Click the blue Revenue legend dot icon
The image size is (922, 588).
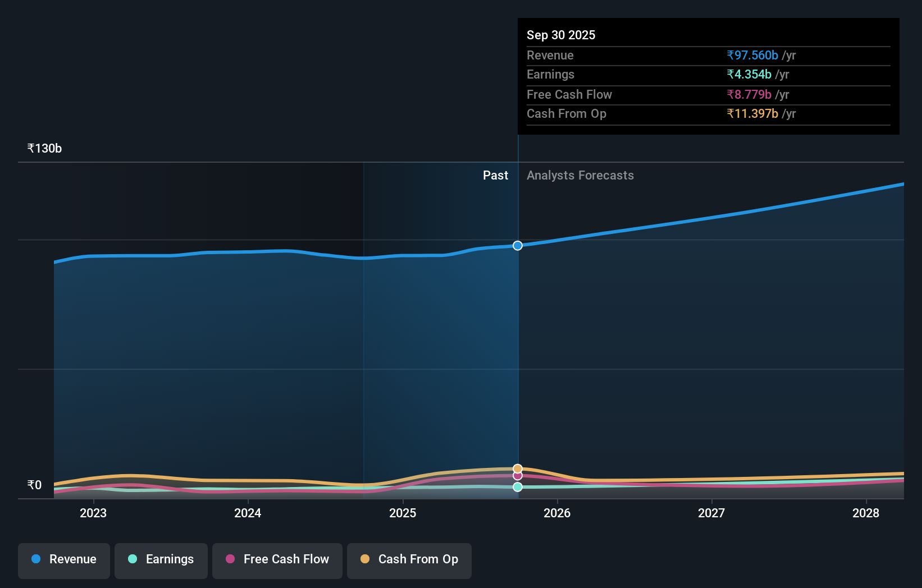pyautogui.click(x=36, y=559)
